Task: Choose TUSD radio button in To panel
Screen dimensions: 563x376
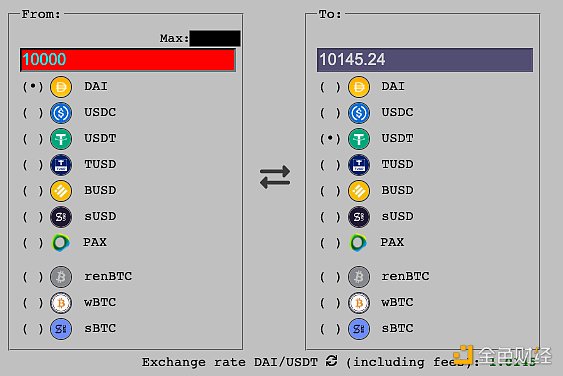Action: coord(330,165)
